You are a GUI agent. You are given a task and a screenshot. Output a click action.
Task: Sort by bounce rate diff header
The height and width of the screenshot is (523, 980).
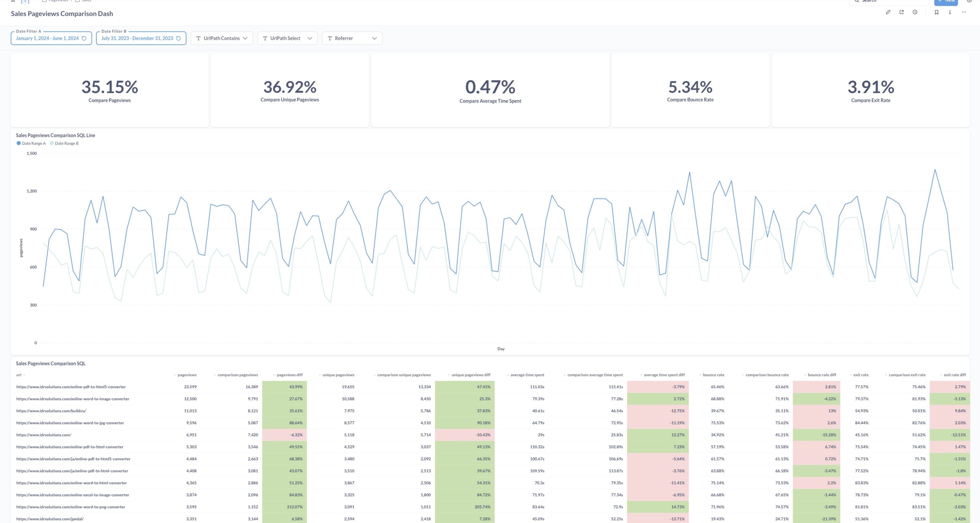[820, 375]
